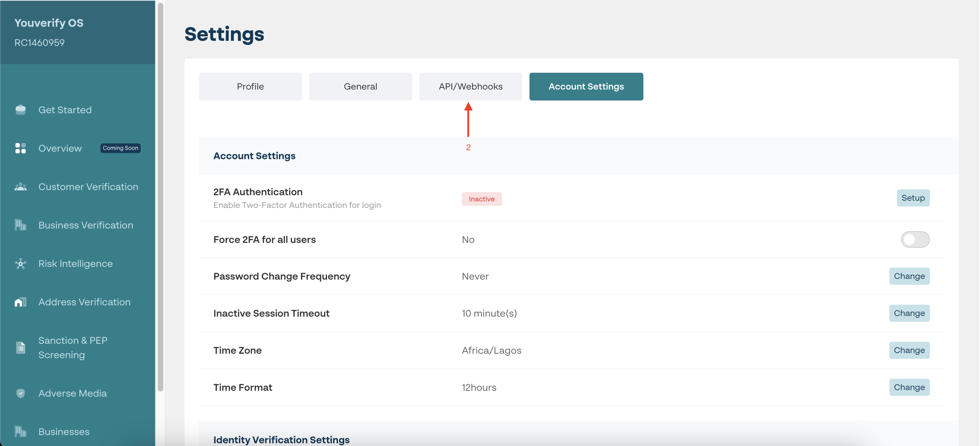This screenshot has width=980, height=446.
Task: Click Setup for 2FA Authentication
Action: 913,198
